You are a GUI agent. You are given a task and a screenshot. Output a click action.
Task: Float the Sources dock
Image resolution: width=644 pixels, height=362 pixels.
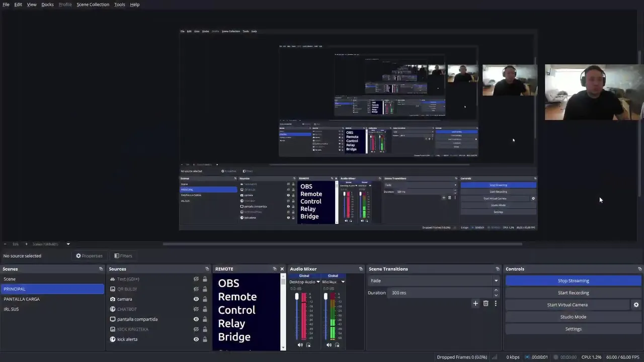(x=207, y=269)
